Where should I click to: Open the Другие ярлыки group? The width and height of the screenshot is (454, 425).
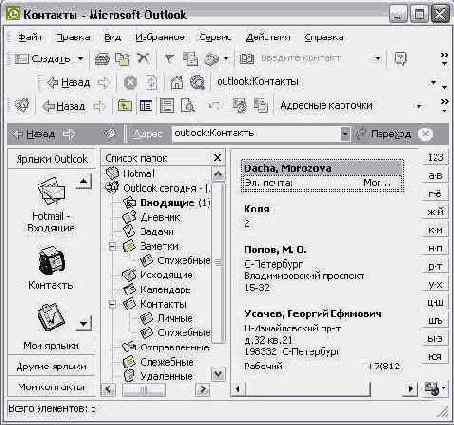tap(52, 367)
